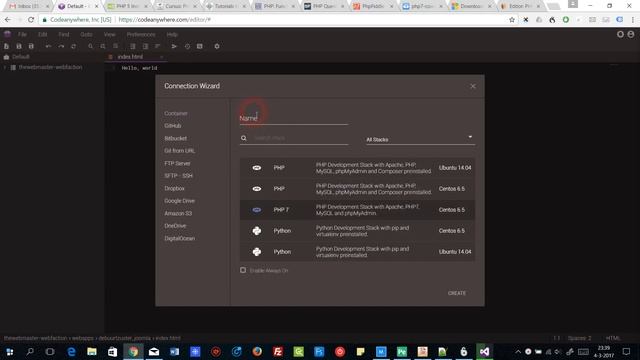Select Dropbox connection type
640x360 pixels.
click(x=174, y=188)
